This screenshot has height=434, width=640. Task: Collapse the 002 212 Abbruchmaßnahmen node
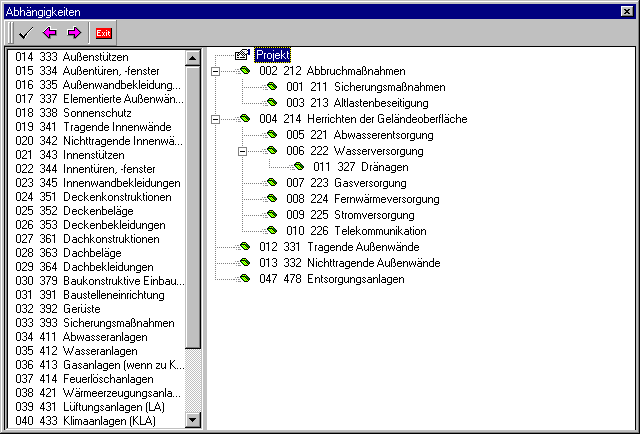click(x=216, y=71)
